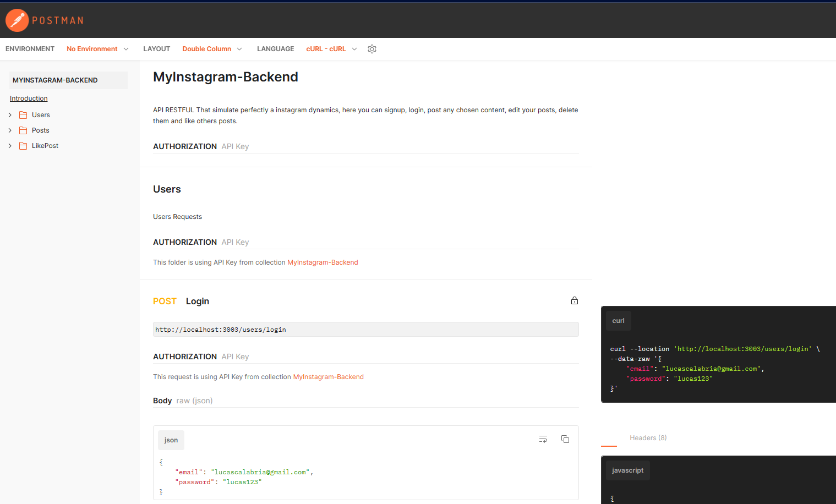Click the "Users Requests" description text

click(177, 217)
